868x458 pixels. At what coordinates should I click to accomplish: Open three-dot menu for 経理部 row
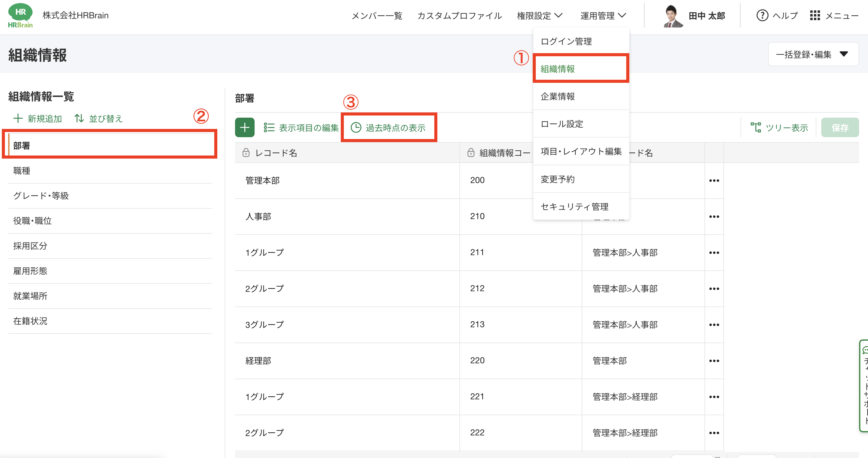pos(714,361)
